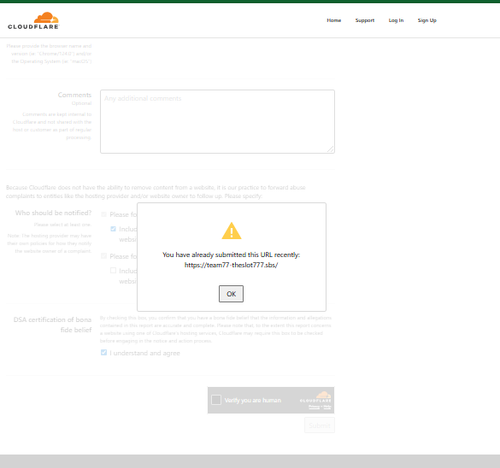The image size is (500, 468).
Task: Go to Log In page
Action: pos(396,20)
